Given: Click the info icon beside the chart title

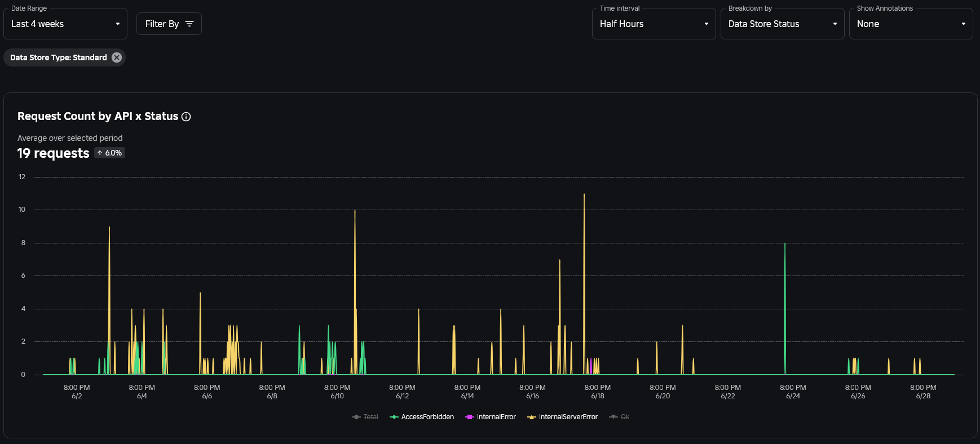Looking at the screenshot, I should pos(186,117).
